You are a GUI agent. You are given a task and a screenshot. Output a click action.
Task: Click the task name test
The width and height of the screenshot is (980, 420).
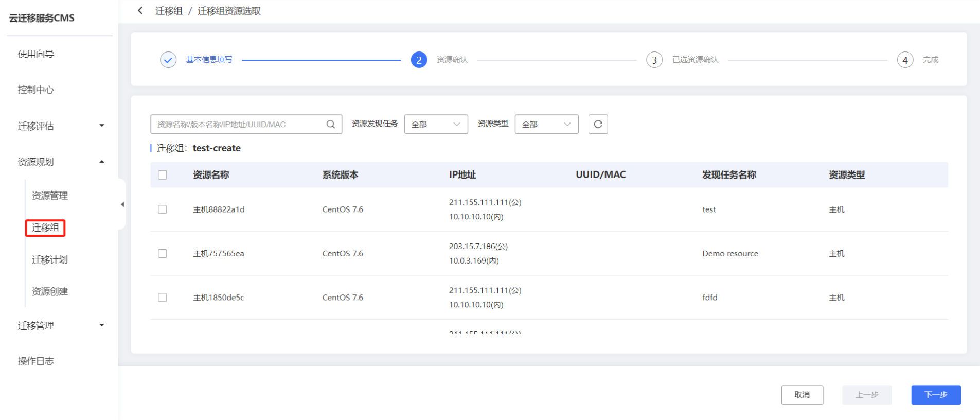click(709, 209)
